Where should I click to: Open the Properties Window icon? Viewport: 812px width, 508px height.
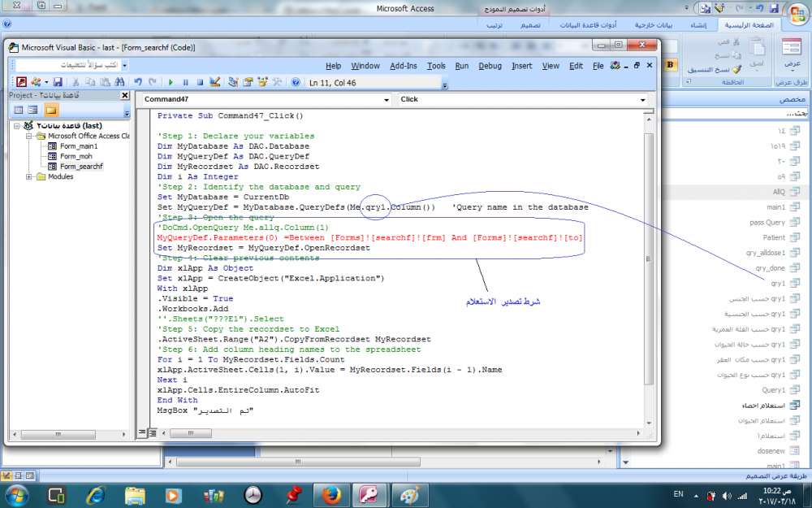[x=248, y=82]
